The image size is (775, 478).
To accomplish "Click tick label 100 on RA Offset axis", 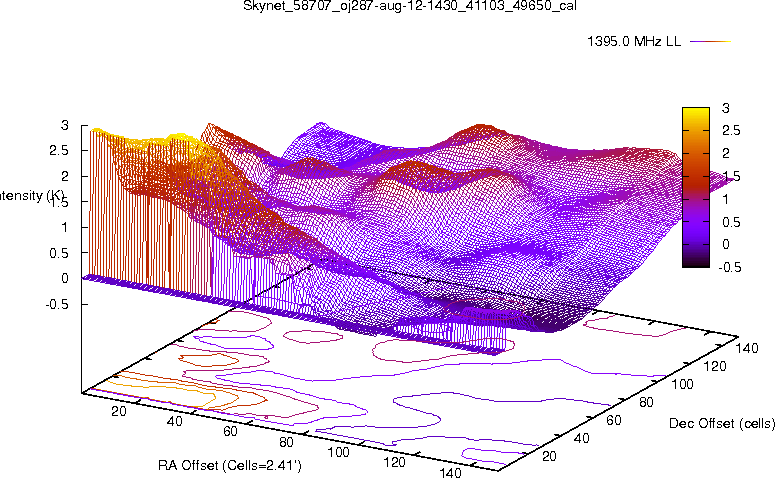I will (339, 452).
